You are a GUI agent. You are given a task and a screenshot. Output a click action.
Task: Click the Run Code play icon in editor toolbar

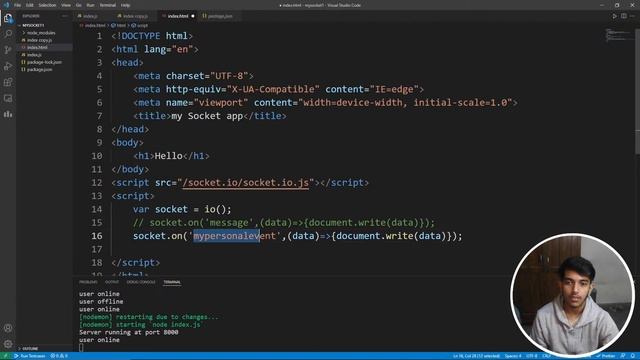[614, 16]
